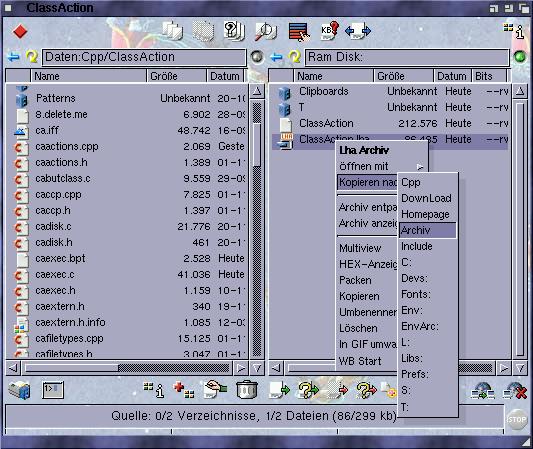The image size is (533, 449).
Task: Click the red plus add icon
Action: 184,390
